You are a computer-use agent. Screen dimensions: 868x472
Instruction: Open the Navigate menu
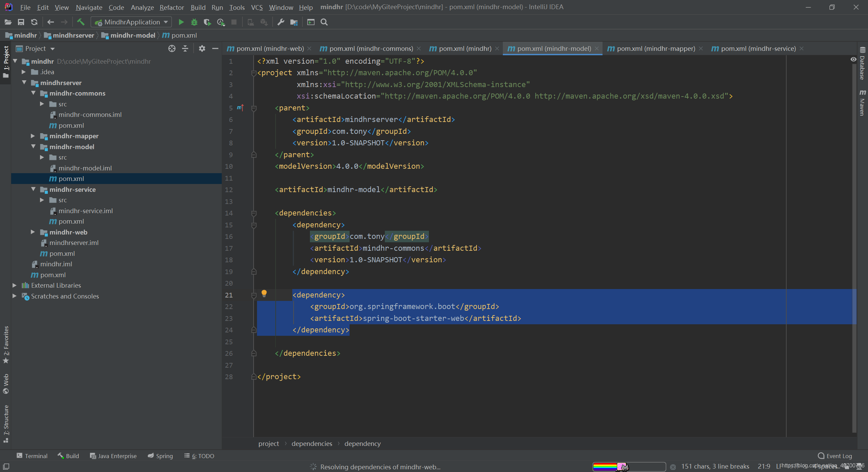89,7
